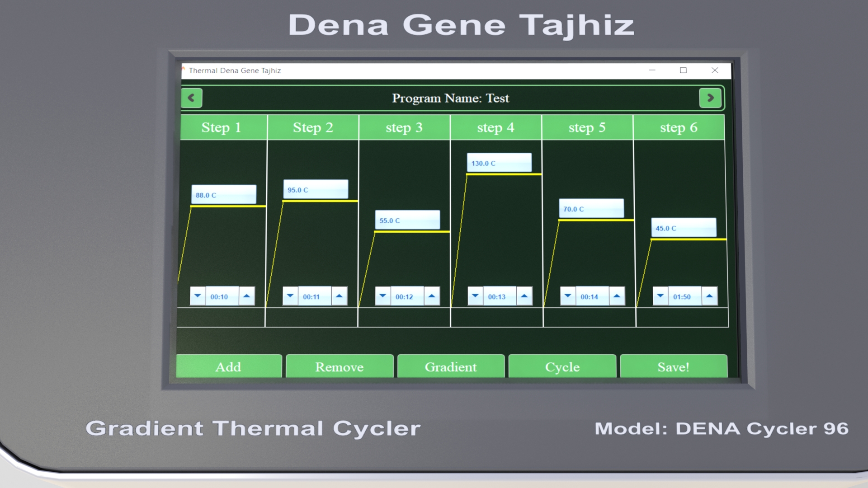Open the Gradient settings
The height and width of the screenshot is (488, 868).
451,366
